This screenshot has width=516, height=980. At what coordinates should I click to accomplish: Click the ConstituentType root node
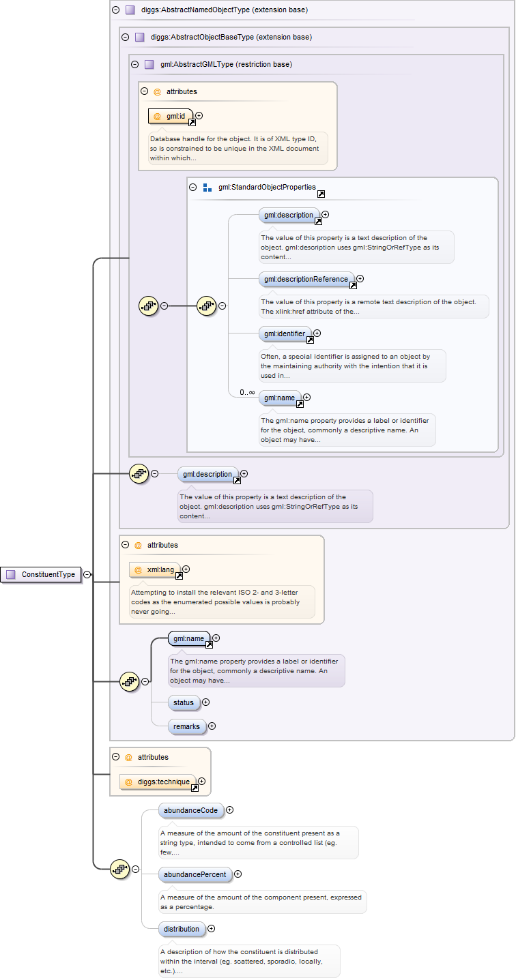pos(41,574)
